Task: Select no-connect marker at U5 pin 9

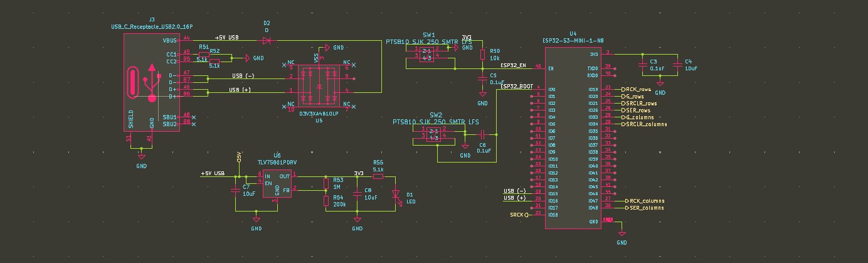Action: click(283, 65)
